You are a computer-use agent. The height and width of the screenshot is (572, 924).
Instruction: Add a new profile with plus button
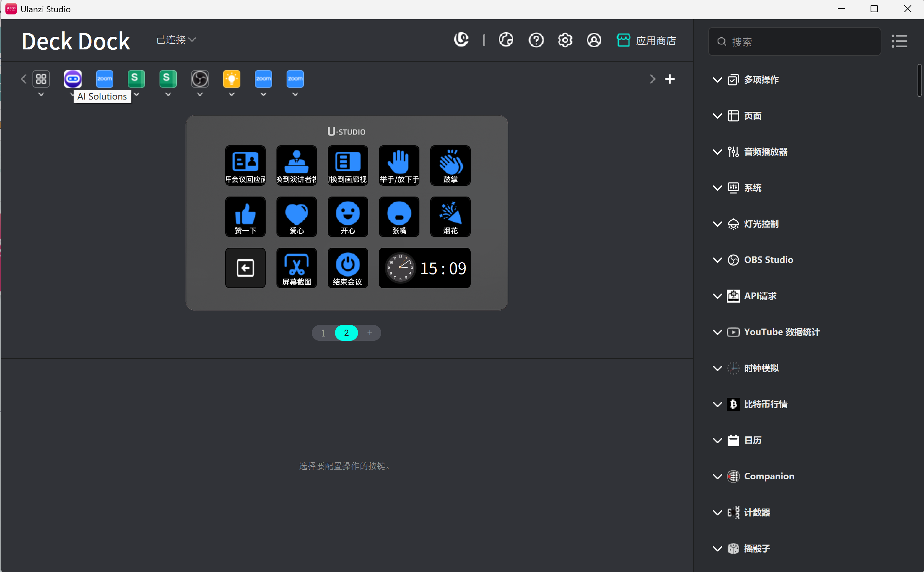[670, 79]
